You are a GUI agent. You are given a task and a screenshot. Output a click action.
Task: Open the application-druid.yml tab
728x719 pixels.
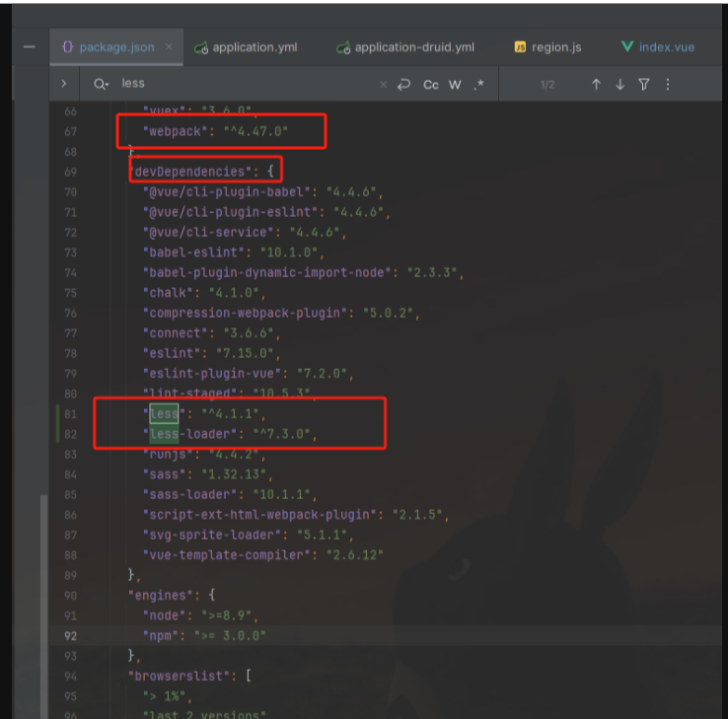pos(405,47)
